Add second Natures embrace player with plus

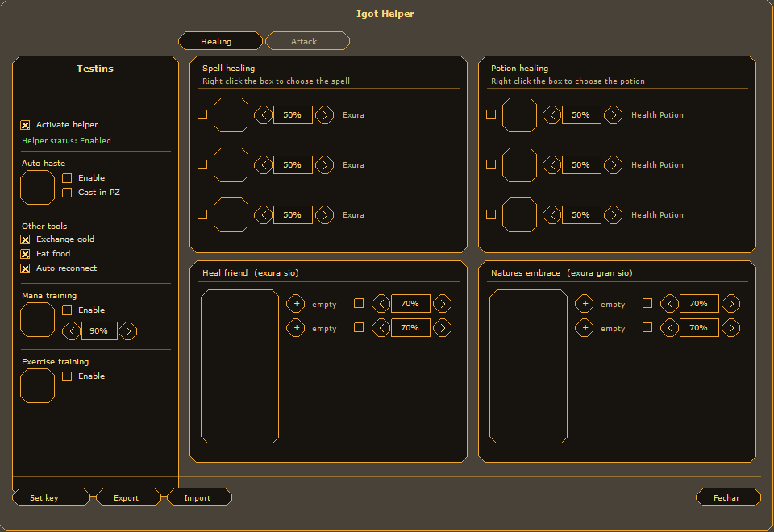(x=585, y=328)
